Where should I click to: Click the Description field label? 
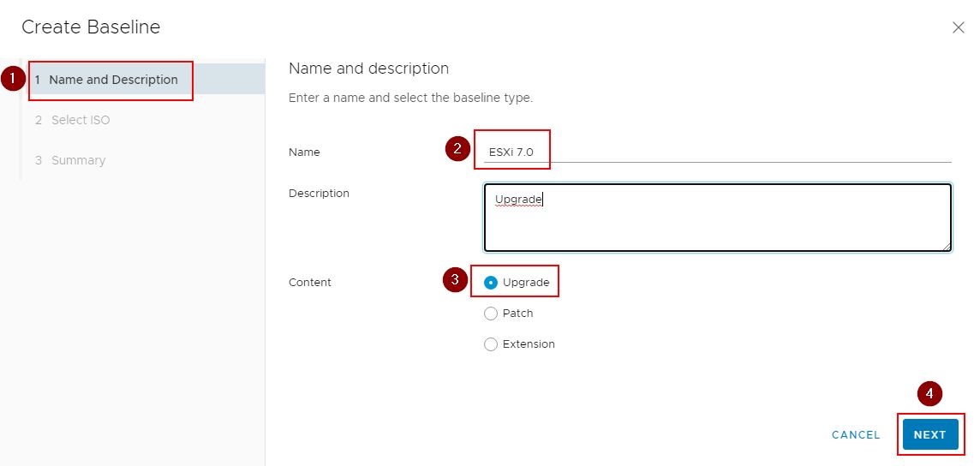tap(319, 194)
